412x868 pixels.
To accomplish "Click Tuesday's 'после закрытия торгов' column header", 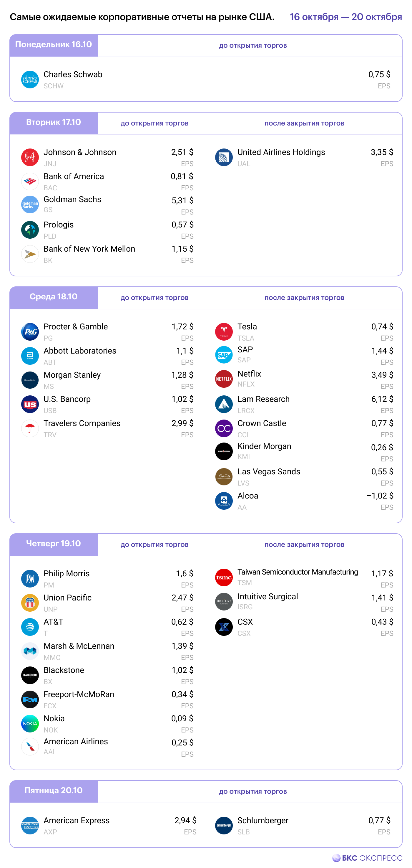I will coord(304,123).
